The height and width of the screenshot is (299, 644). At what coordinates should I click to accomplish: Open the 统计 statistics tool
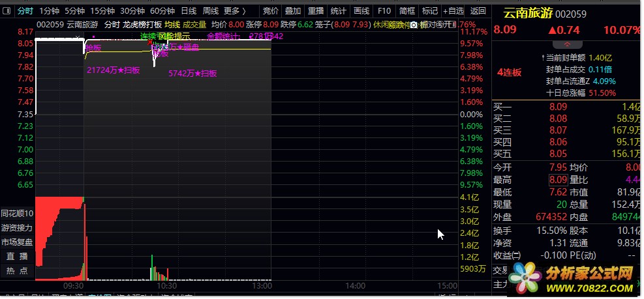tap(338, 11)
